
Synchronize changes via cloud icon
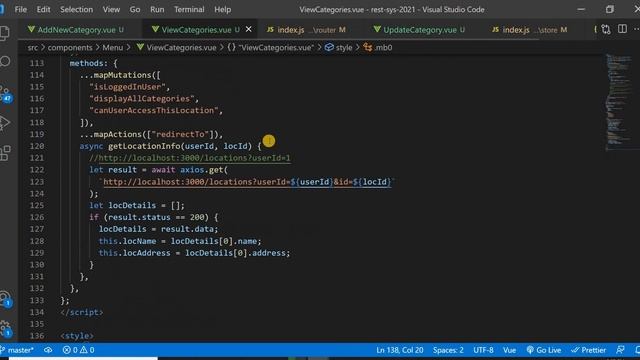click(x=48, y=350)
